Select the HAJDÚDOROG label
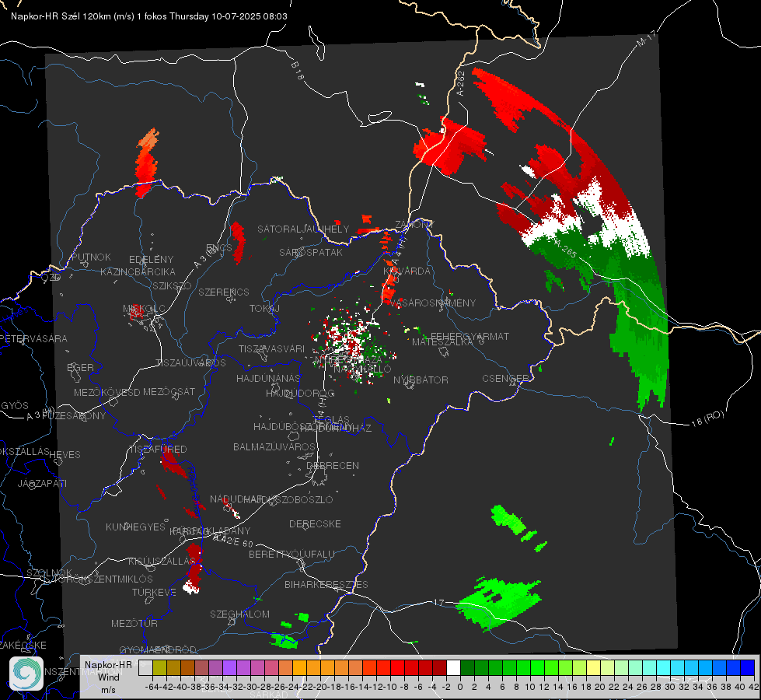 (x=300, y=393)
